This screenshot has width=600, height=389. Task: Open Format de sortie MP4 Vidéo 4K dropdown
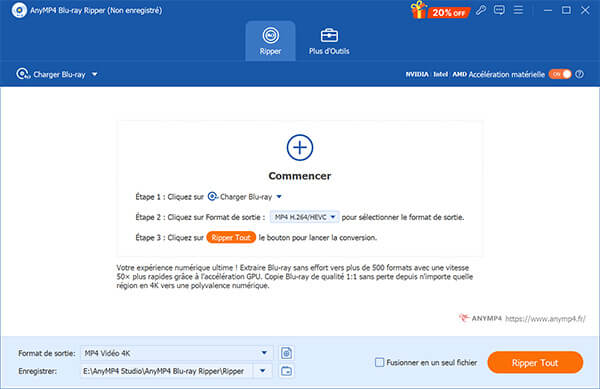point(176,353)
